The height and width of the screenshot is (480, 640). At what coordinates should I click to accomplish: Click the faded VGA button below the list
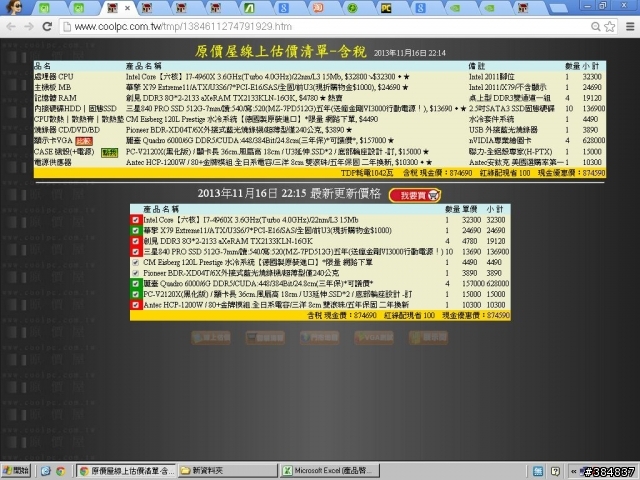click(374, 338)
